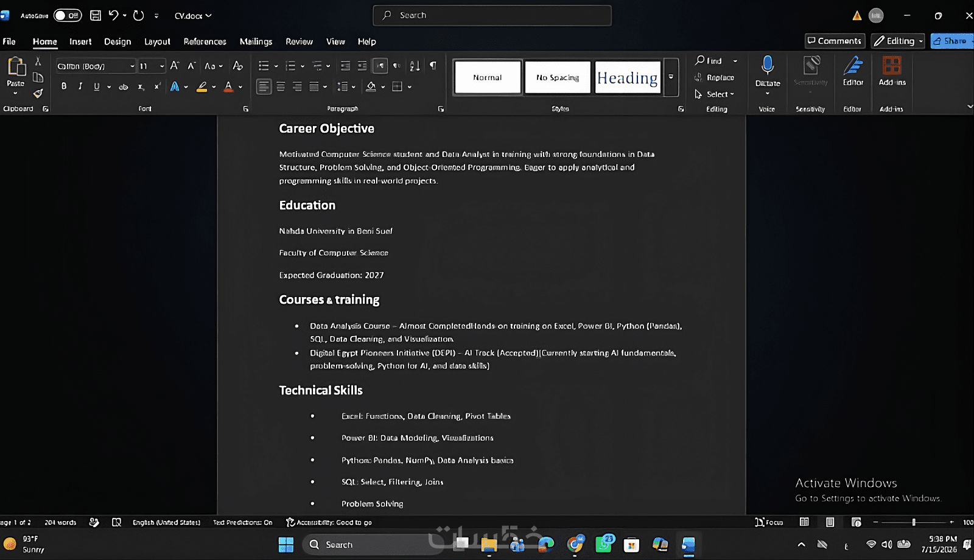Sort the selected text alphabetically
This screenshot has width=974, height=560.
click(415, 66)
